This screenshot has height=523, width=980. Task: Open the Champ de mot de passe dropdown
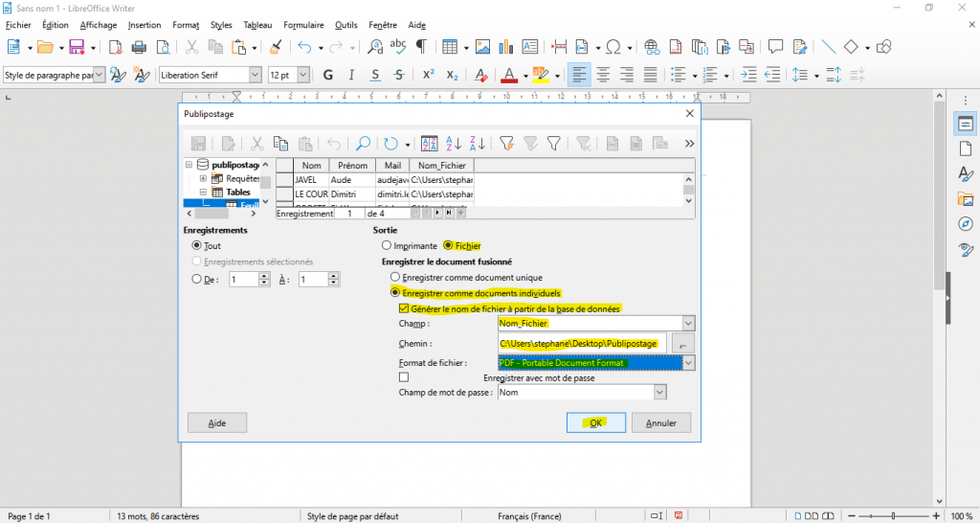tap(660, 393)
